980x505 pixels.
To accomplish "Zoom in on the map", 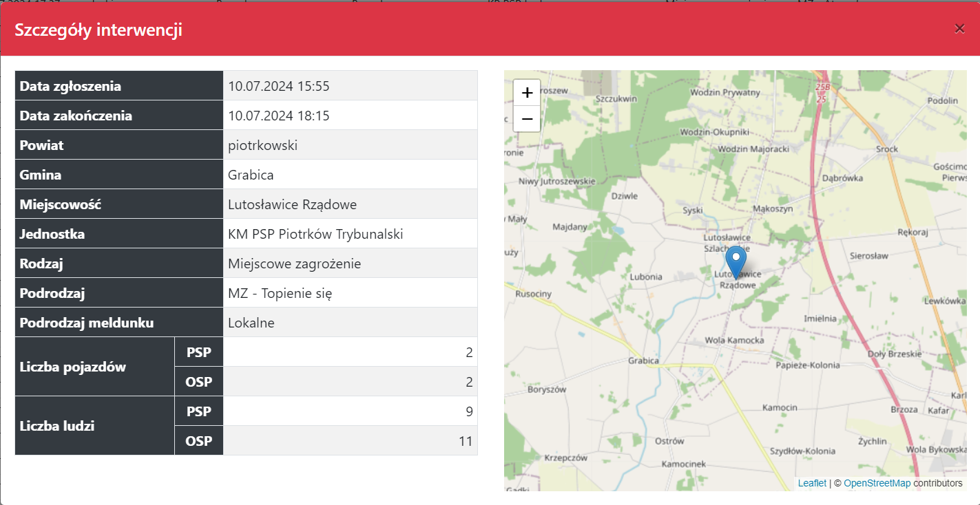I will (x=527, y=93).
